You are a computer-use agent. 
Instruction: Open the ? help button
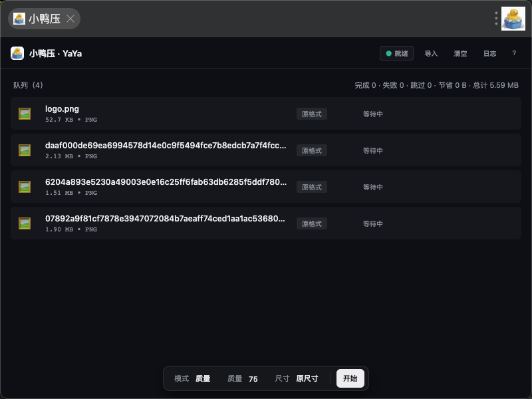514,53
